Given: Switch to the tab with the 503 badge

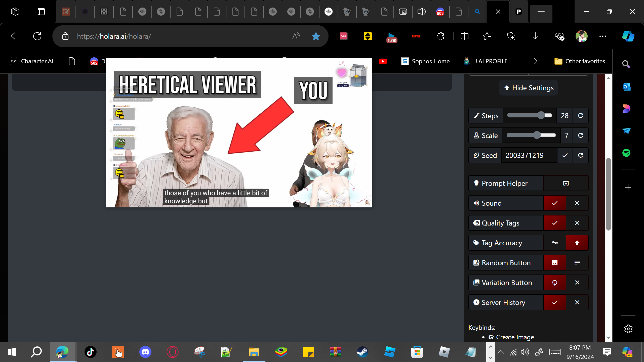Looking at the screenshot, I should point(440,12).
